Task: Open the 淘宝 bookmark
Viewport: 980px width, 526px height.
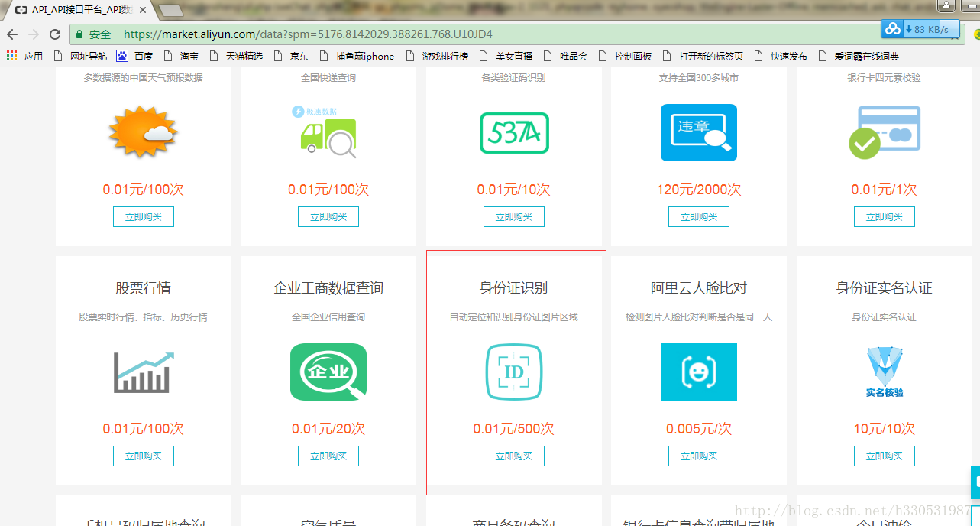Action: coord(182,56)
